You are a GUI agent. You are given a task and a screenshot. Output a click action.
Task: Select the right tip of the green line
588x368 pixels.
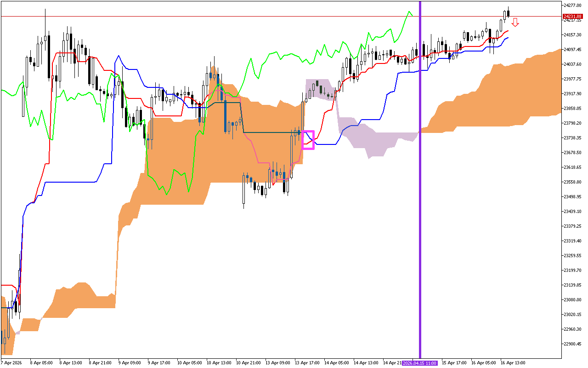point(412,15)
